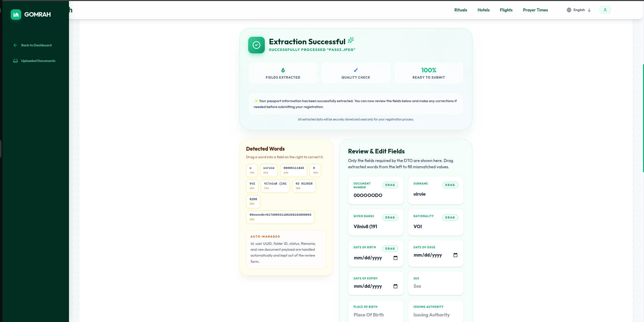Open the Rituals menu
The image size is (644, 322).
pyautogui.click(x=461, y=10)
